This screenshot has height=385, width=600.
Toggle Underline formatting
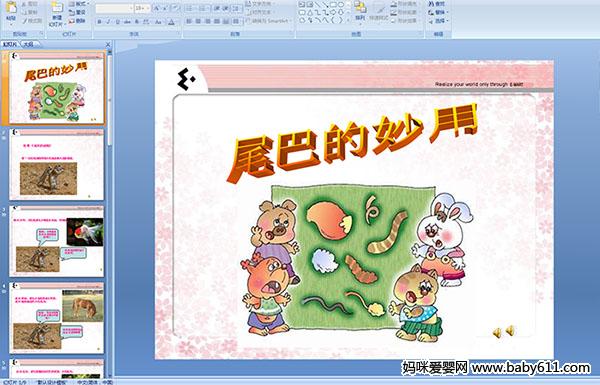(x=117, y=22)
